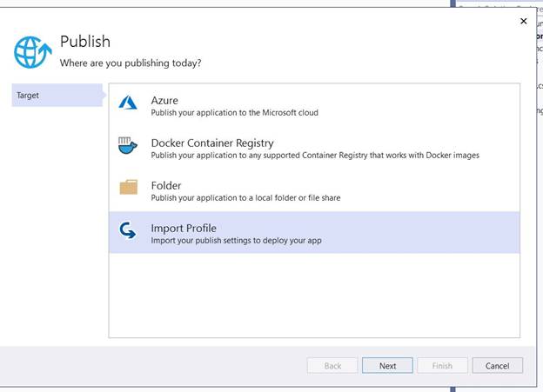
Task: Click the Back button
Action: click(332, 366)
